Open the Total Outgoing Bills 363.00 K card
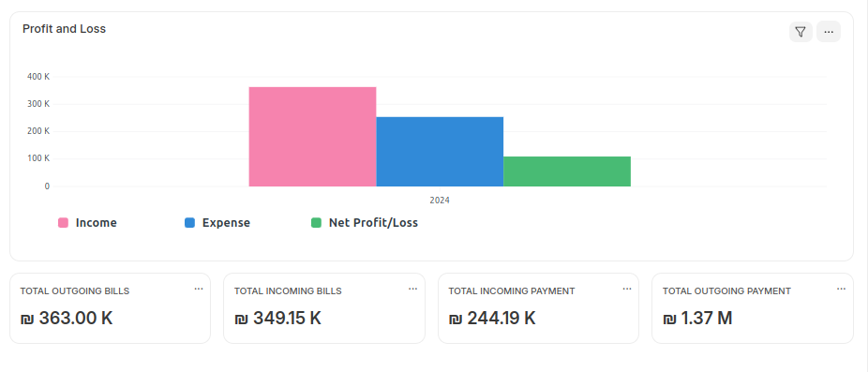The image size is (868, 372). click(111, 308)
